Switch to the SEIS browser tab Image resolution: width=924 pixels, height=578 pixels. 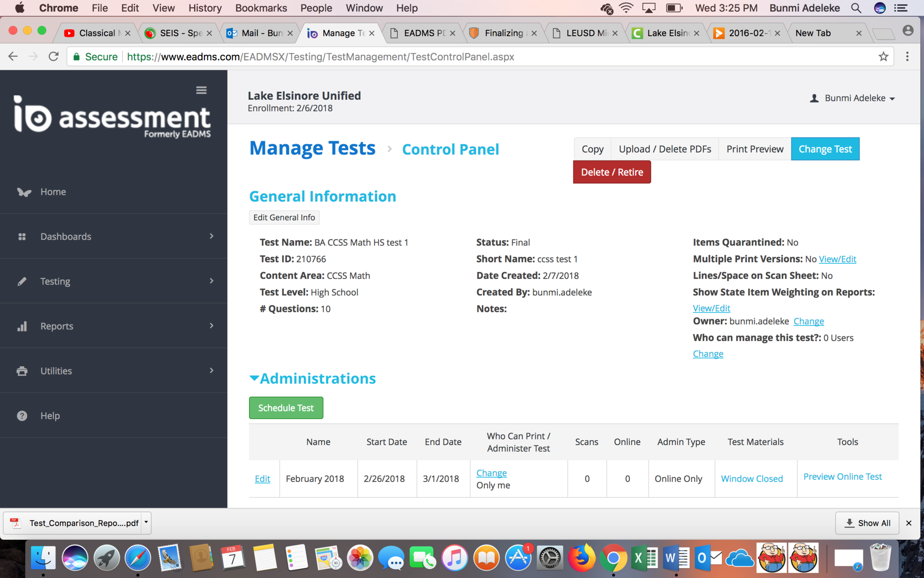[179, 33]
